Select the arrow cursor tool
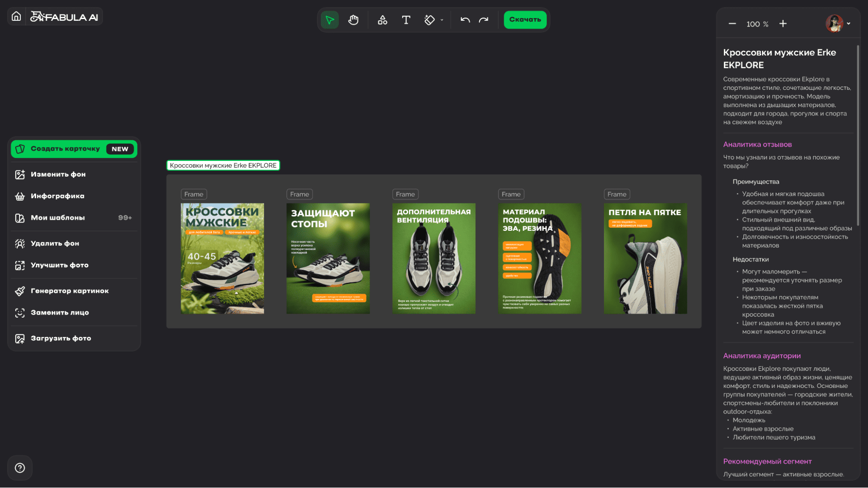Viewport: 868px width, 488px height. (x=330, y=20)
